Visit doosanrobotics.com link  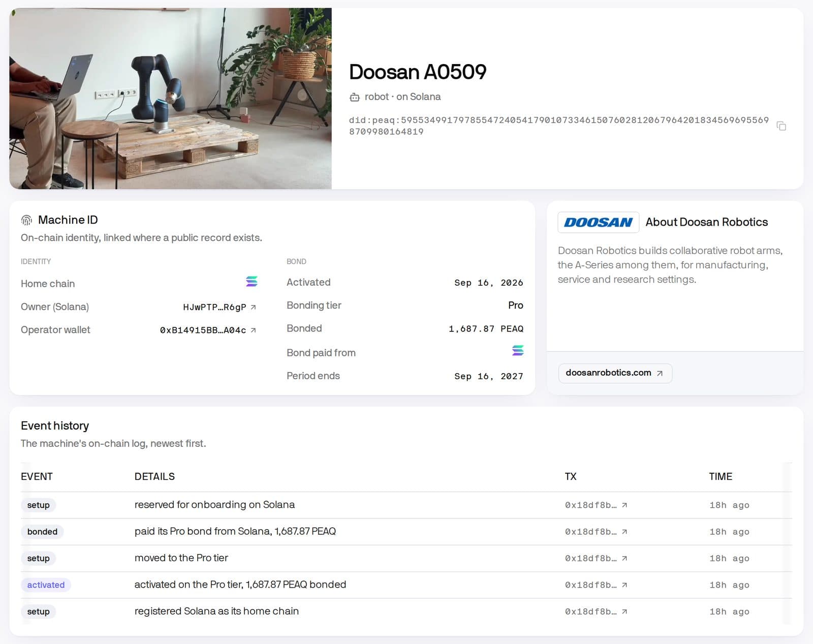click(615, 373)
